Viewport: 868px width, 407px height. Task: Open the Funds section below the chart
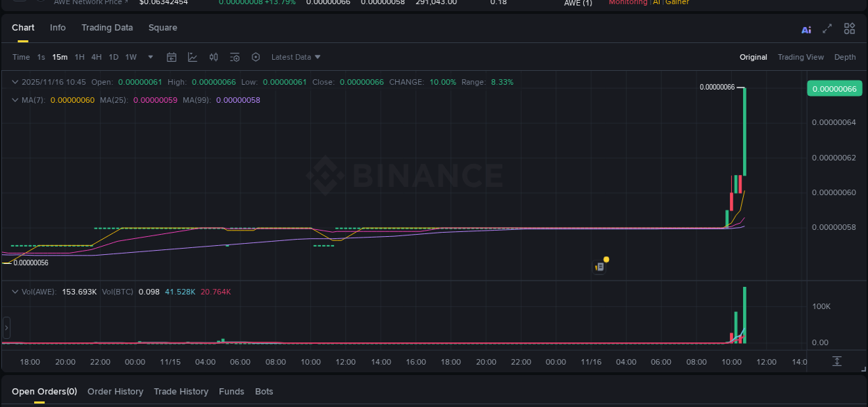point(231,391)
